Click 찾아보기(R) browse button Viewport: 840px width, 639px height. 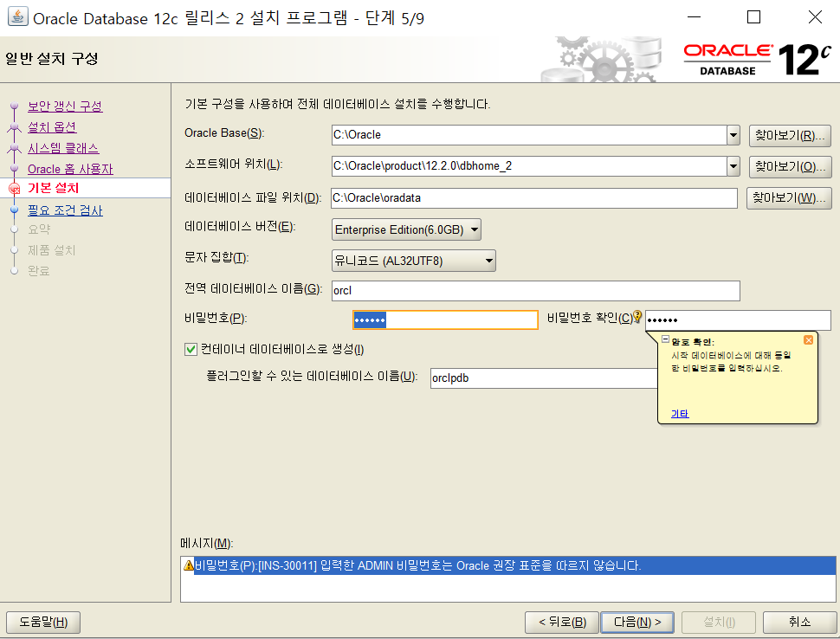pos(790,136)
